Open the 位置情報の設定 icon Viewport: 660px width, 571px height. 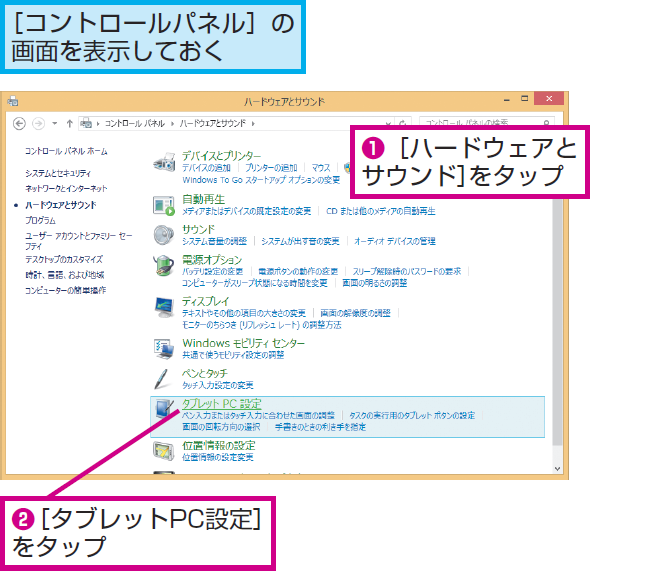[x=164, y=451]
